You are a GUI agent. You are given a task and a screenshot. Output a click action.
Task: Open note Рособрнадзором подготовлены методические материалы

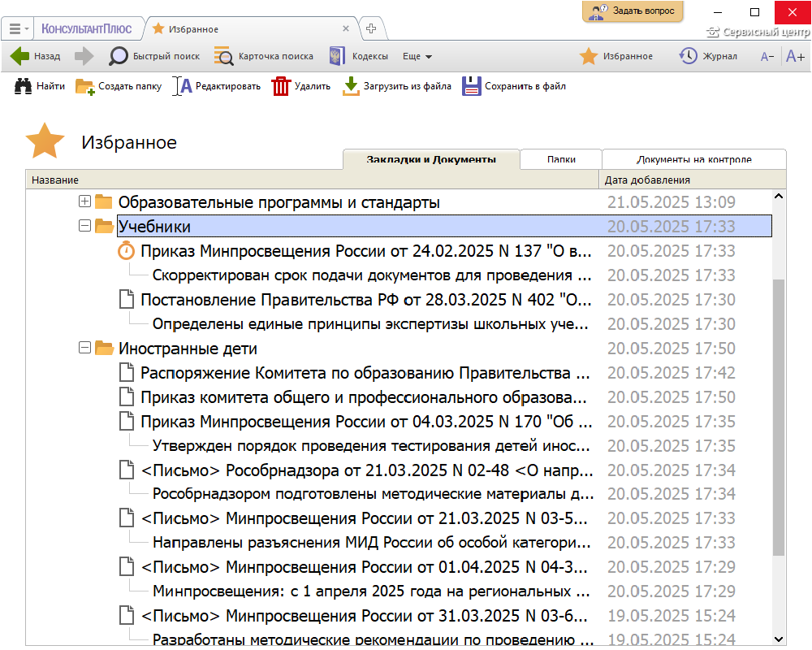pyautogui.click(x=373, y=494)
